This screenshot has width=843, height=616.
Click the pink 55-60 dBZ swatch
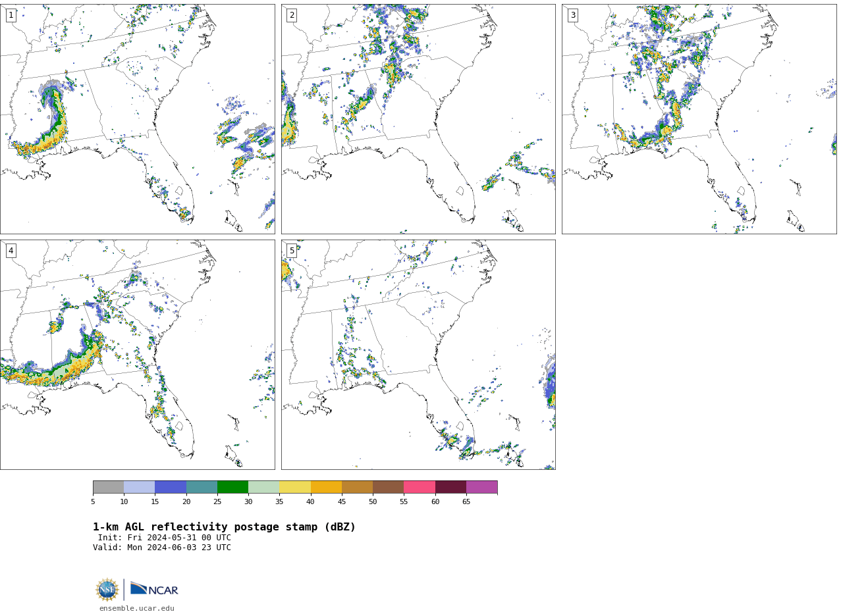(420, 487)
